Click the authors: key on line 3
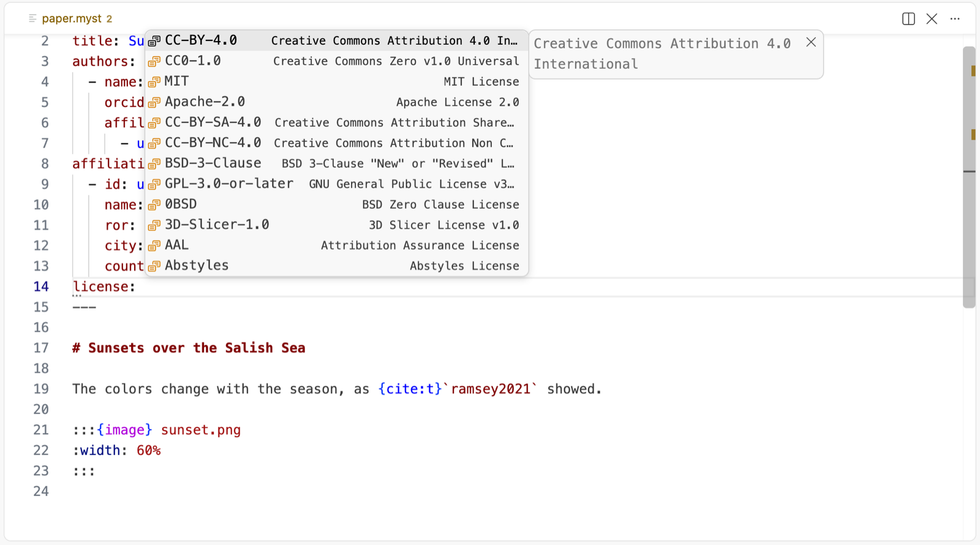The height and width of the screenshot is (545, 980). pos(104,61)
